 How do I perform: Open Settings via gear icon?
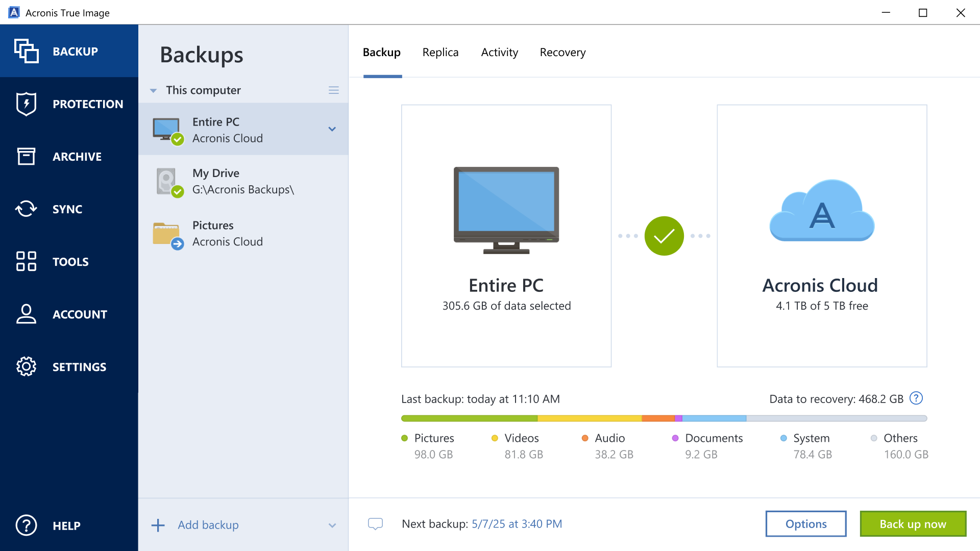pyautogui.click(x=26, y=366)
